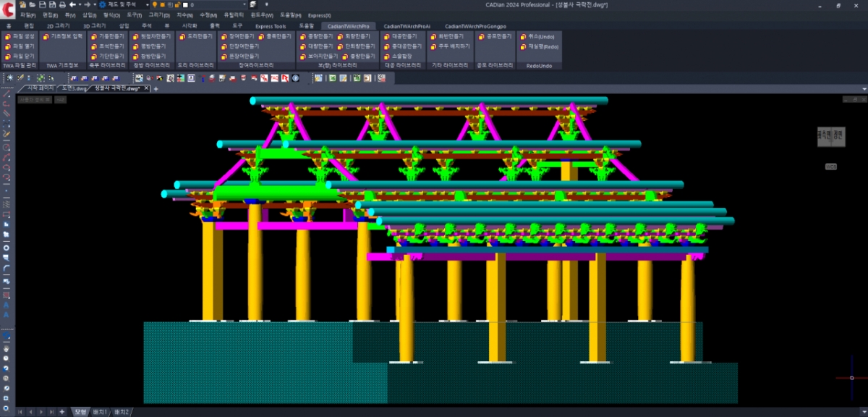This screenshot has height=417, width=868.
Task: Switch to the 배치2 layout tab
Action: [121, 412]
